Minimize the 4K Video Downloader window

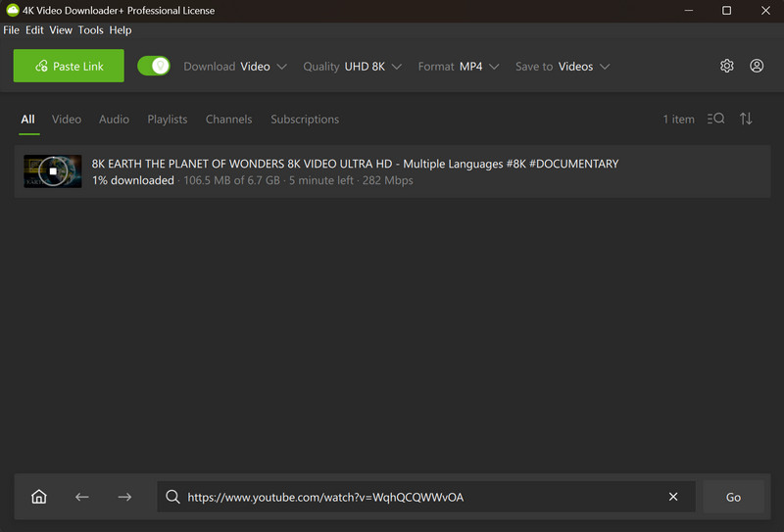[689, 10]
